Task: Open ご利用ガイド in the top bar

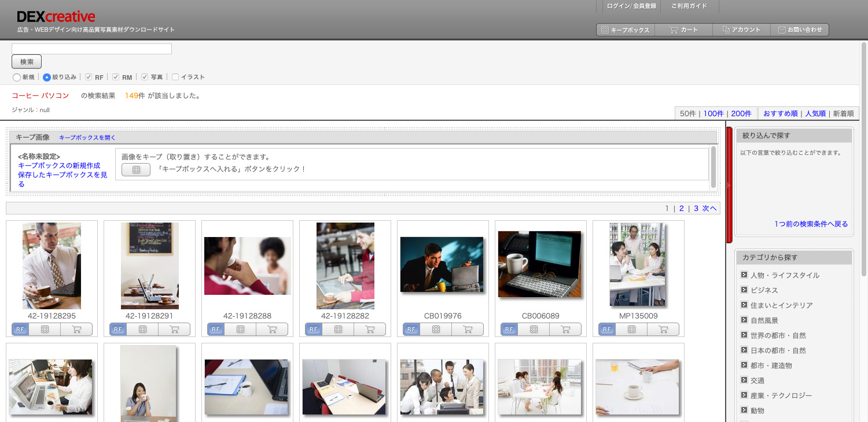Action: pyautogui.click(x=689, y=6)
